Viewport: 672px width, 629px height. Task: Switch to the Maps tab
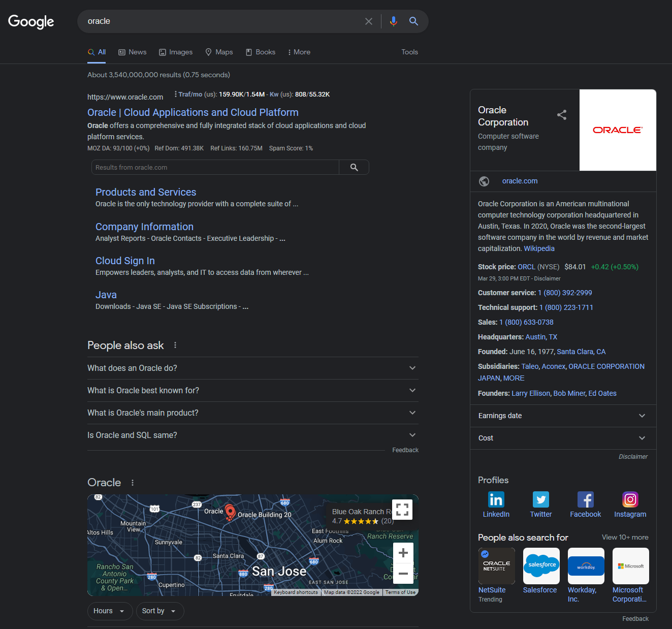[x=219, y=52]
